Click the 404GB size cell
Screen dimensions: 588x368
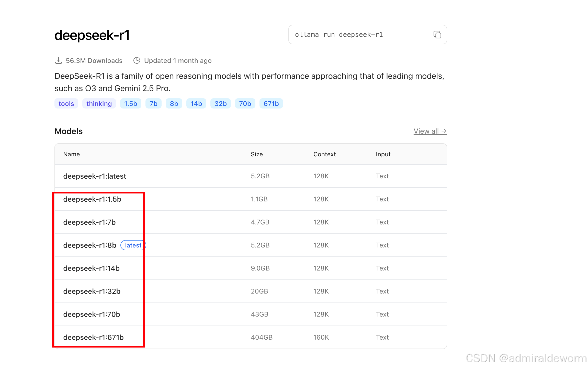coord(262,338)
